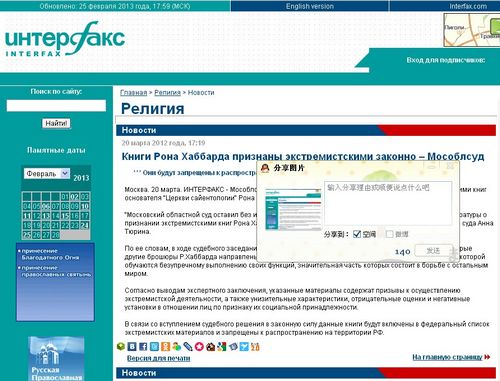The width and height of the screenshot is (500, 381).
Task: Select calendar day 28
Action: tap(56, 235)
